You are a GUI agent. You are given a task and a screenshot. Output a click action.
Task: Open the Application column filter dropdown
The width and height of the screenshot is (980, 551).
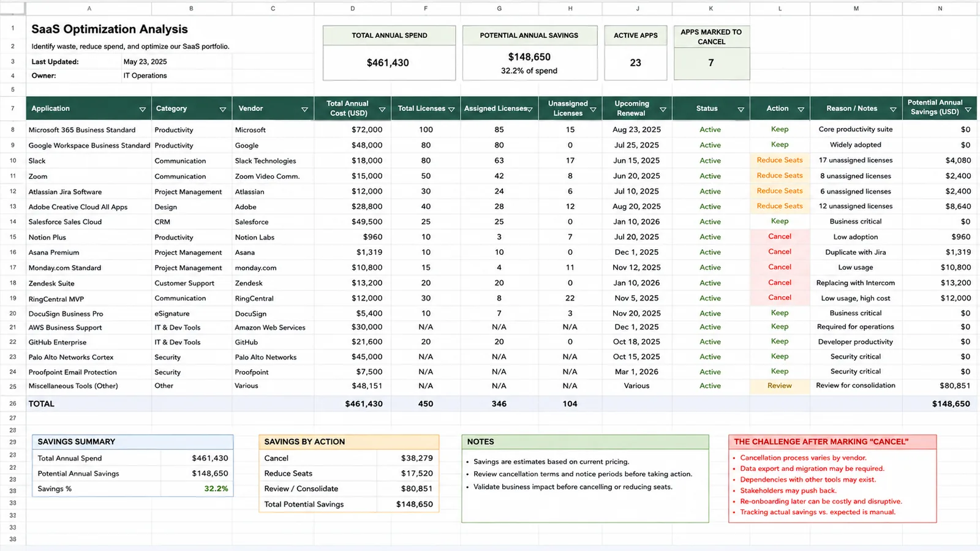point(143,110)
